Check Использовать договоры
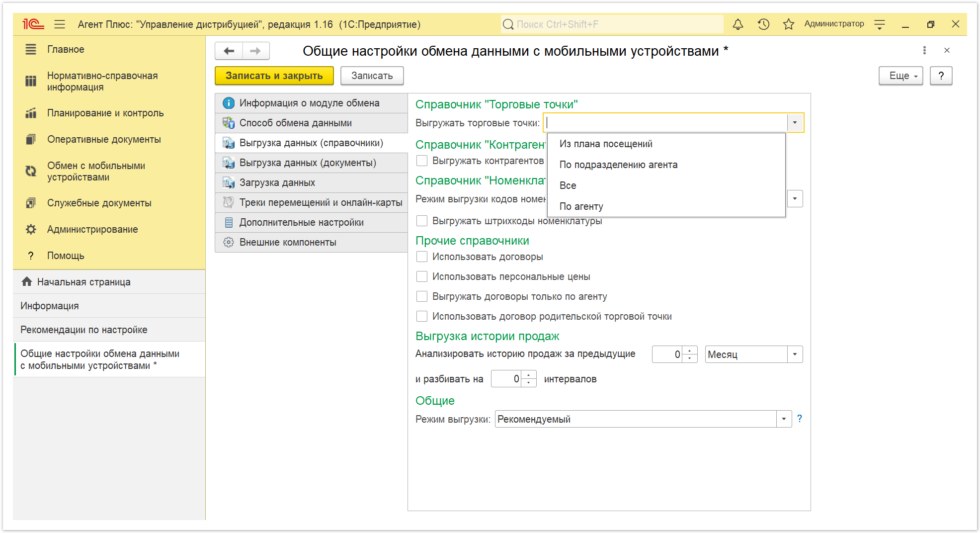This screenshot has width=980, height=533. pyautogui.click(x=422, y=257)
